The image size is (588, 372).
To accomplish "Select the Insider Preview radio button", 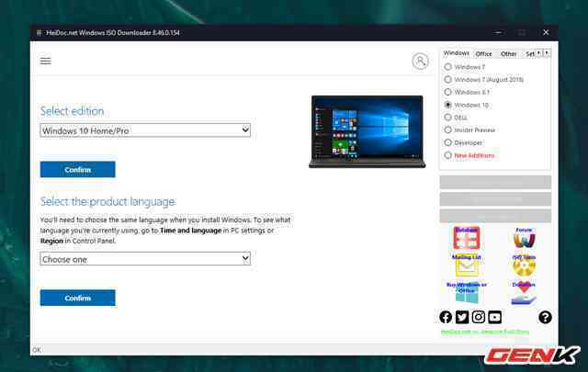I will [x=447, y=130].
